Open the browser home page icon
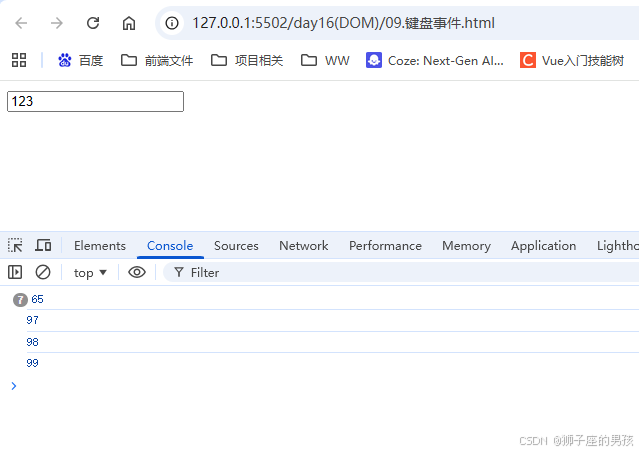This screenshot has width=639, height=452. click(129, 23)
